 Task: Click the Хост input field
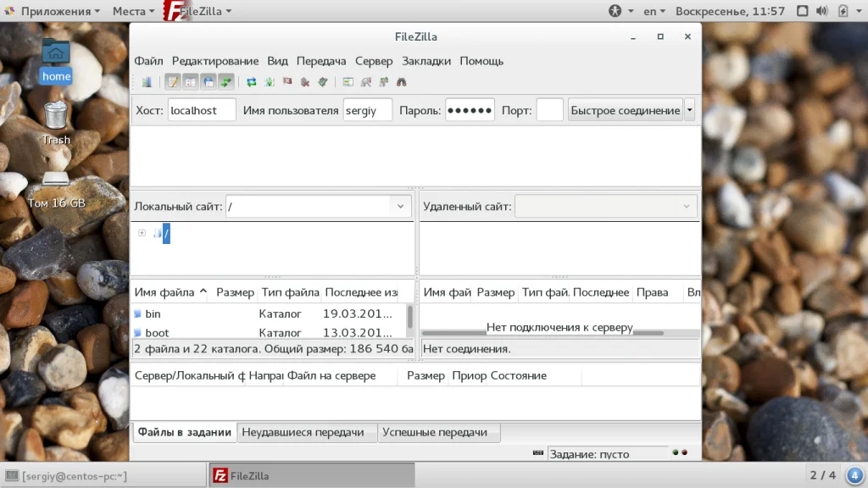(202, 110)
